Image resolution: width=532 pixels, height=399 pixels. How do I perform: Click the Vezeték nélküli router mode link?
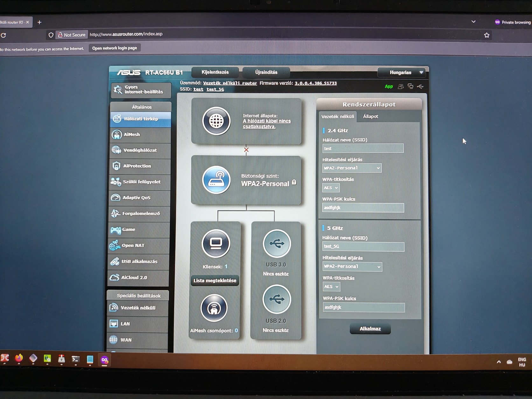[x=230, y=83]
